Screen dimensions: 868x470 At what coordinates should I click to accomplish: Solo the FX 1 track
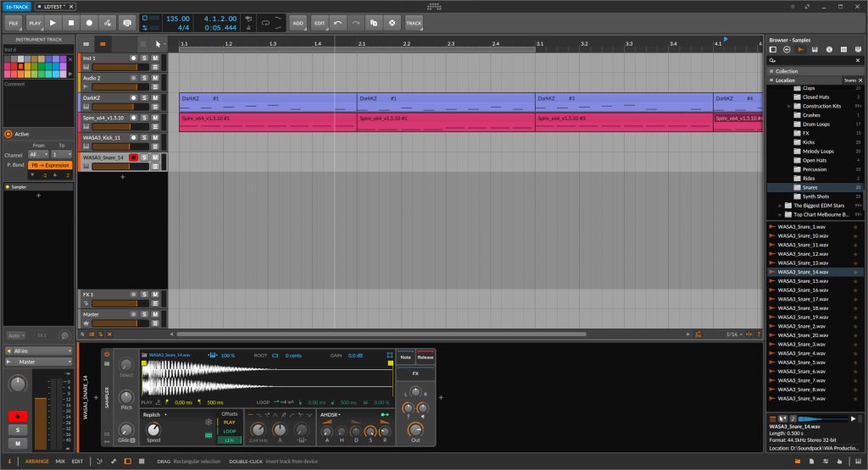pyautogui.click(x=144, y=294)
